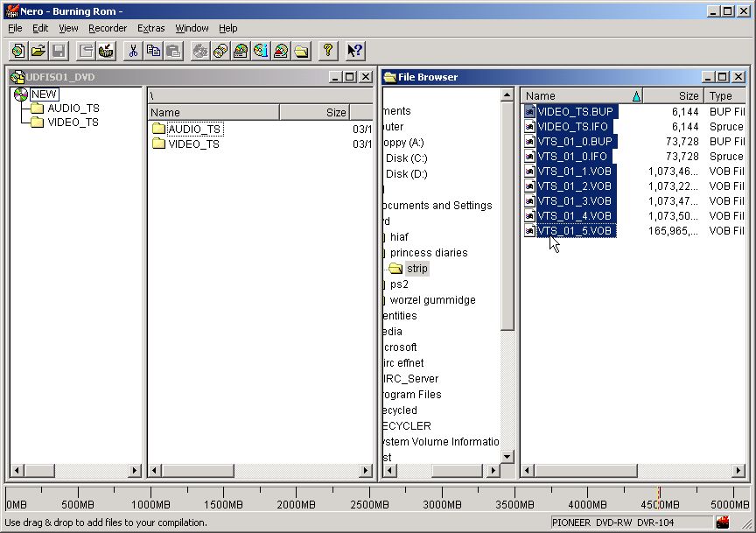Viewport: 756px width, 533px height.
Task: Select the VTS_01_3.VOB file
Action: tap(575, 201)
